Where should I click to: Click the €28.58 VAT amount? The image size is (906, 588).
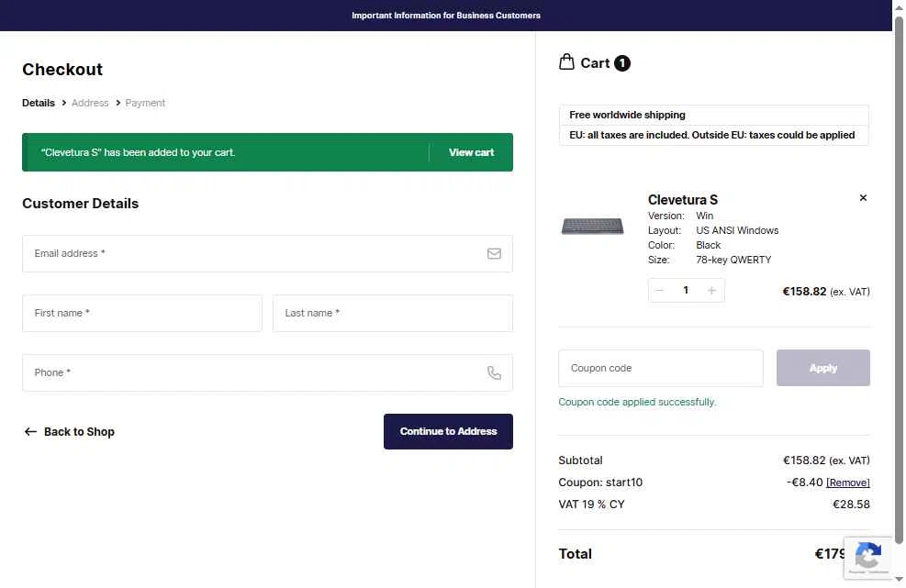pyautogui.click(x=851, y=505)
